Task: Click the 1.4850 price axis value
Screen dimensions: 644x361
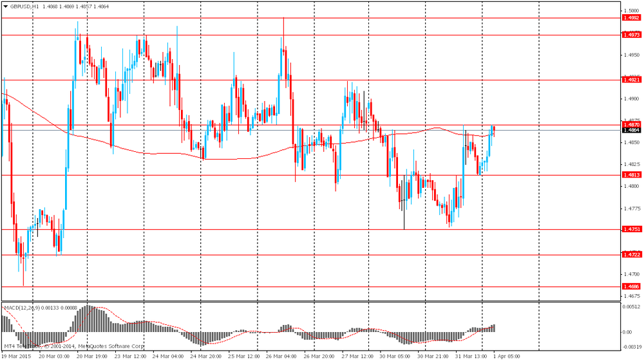Action: (x=632, y=143)
